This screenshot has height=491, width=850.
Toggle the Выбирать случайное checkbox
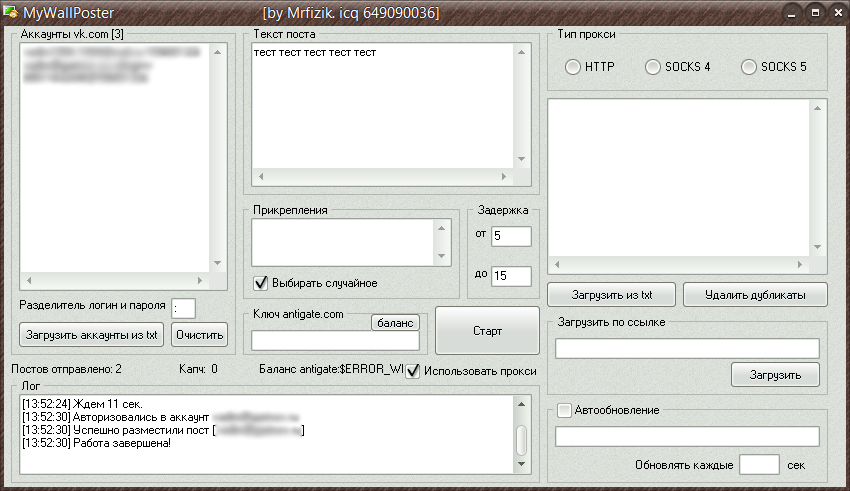coord(261,283)
